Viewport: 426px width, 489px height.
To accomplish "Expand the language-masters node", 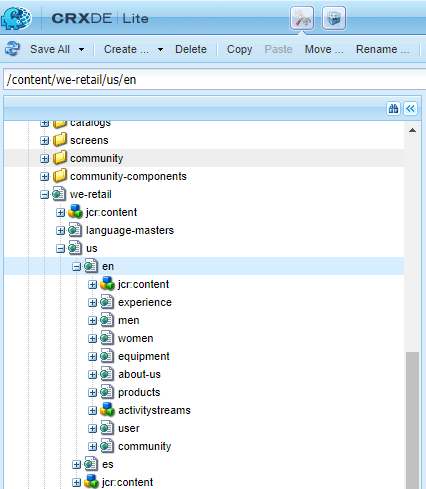I will (60, 231).
